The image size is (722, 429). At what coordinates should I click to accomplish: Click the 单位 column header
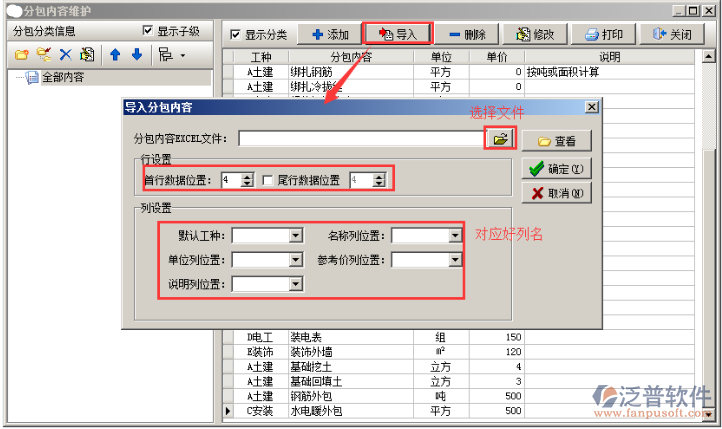(441, 57)
